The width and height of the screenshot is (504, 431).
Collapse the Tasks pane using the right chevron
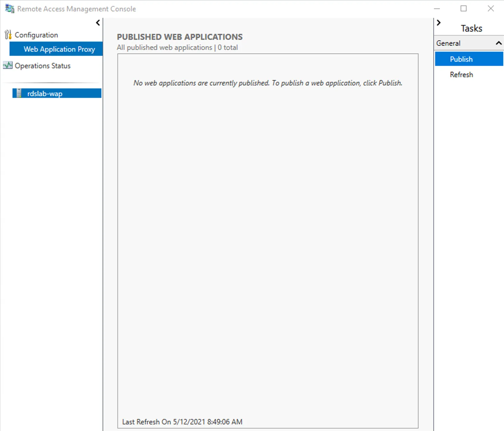point(438,23)
